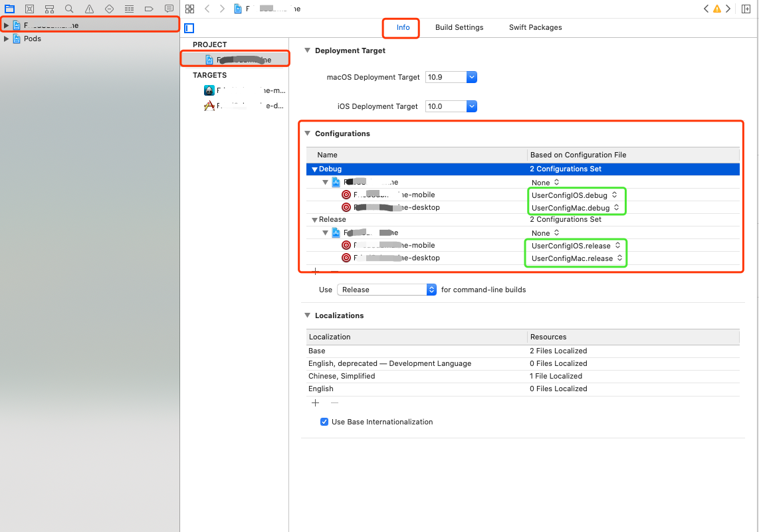Click the Localization column header
Screen dimensions: 759x532
click(416, 337)
